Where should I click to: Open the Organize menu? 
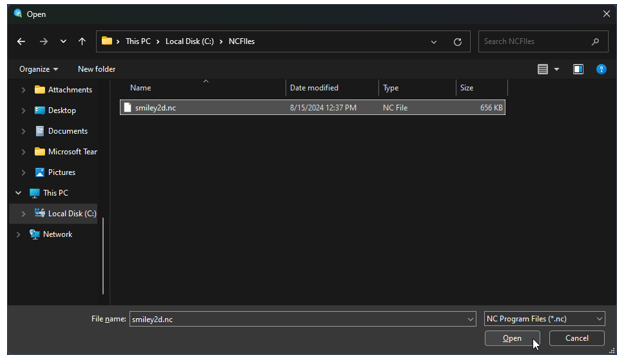click(x=39, y=69)
